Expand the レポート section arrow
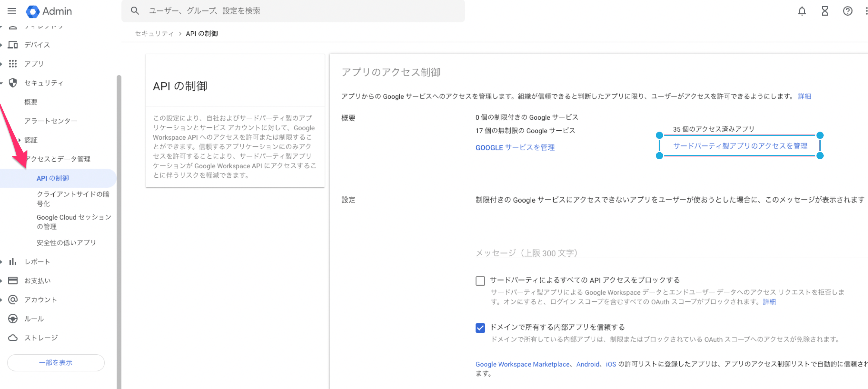868x389 pixels. pos(1,261)
